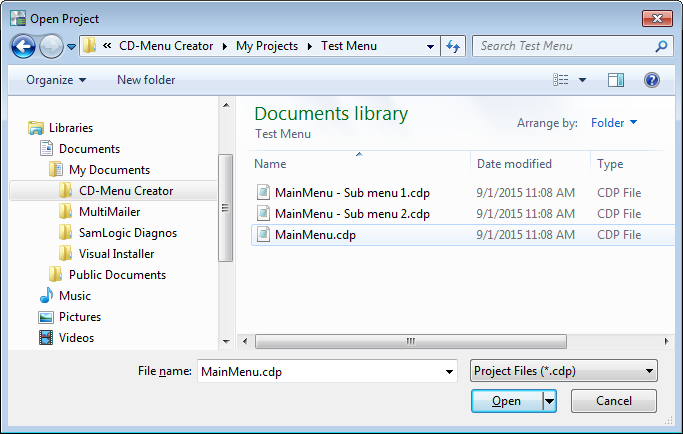This screenshot has width=683, height=434.
Task: Select Documents in the navigation tree
Action: [x=89, y=149]
